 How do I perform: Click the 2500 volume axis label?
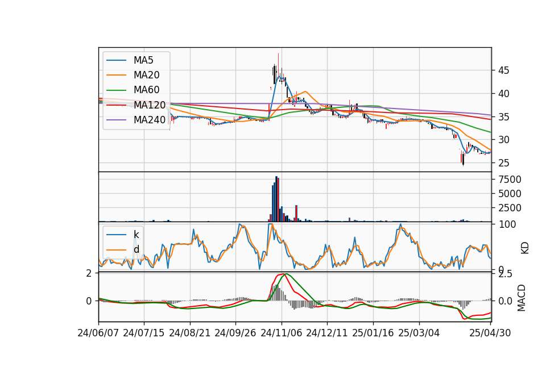510,208
